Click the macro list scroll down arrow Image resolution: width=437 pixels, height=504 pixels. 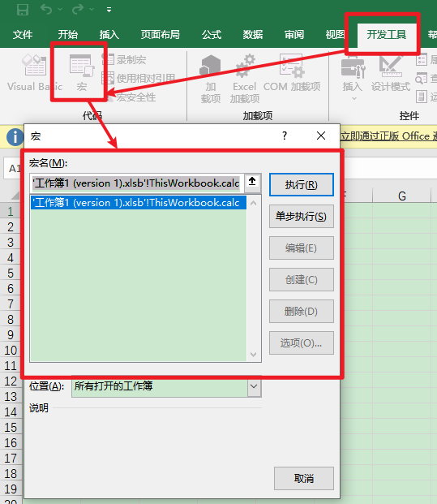pyautogui.click(x=253, y=354)
